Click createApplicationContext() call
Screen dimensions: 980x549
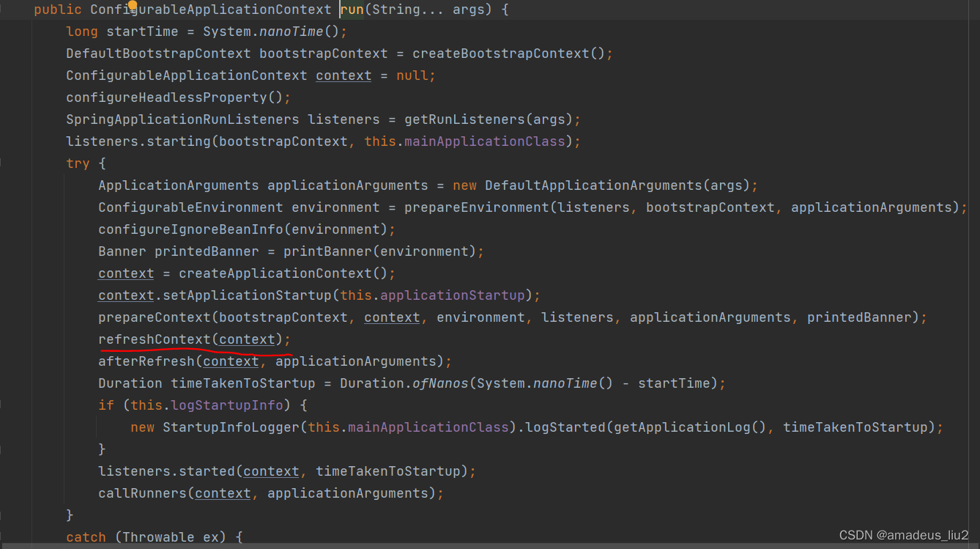(x=283, y=273)
